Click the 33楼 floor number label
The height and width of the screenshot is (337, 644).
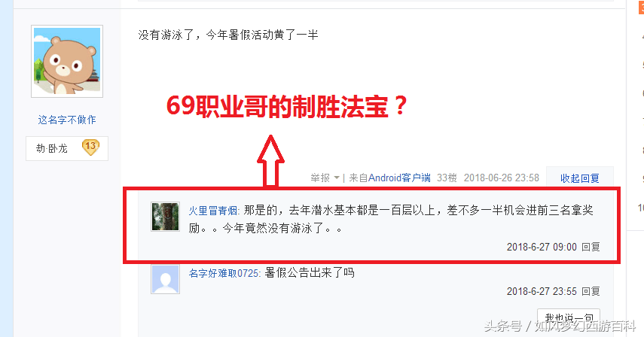click(447, 178)
